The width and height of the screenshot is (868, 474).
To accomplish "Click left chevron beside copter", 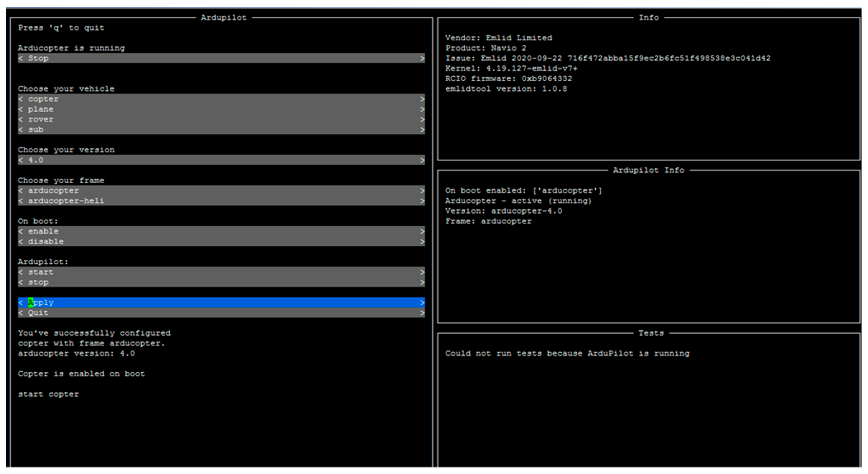I will click(x=21, y=99).
